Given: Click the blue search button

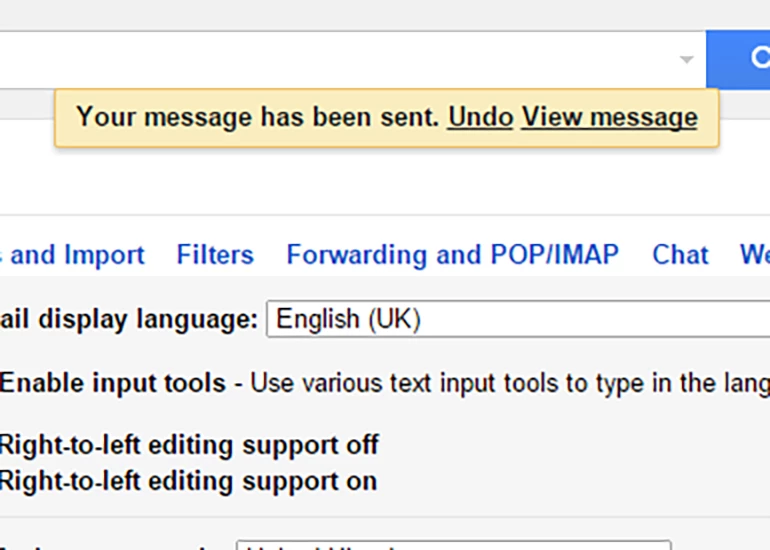Looking at the screenshot, I should 738,59.
